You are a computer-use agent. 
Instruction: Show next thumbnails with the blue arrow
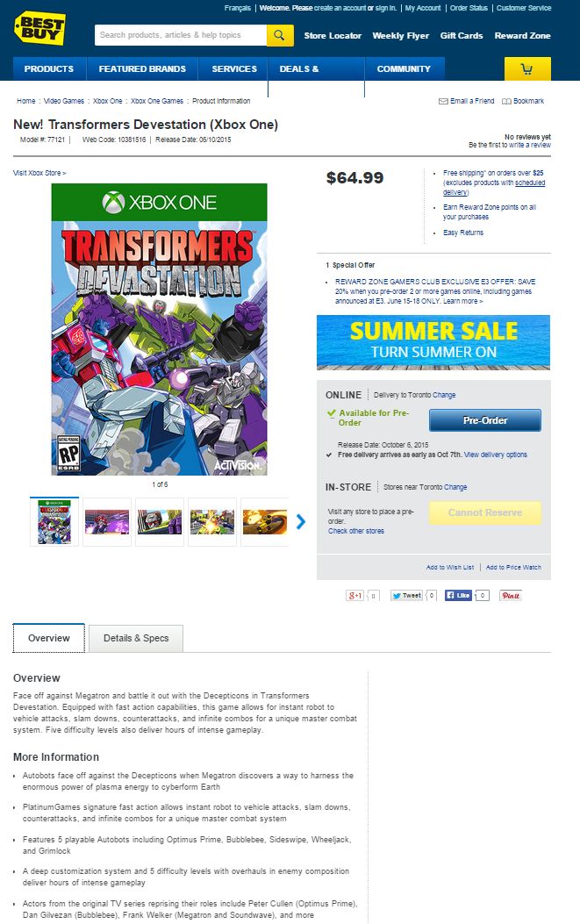(x=301, y=521)
